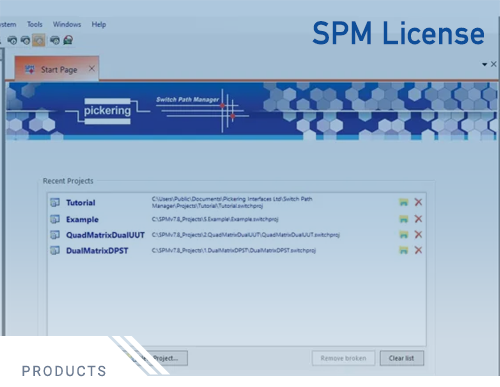Click the pickering logo in the banner
This screenshot has width=500, height=387.
(x=107, y=111)
